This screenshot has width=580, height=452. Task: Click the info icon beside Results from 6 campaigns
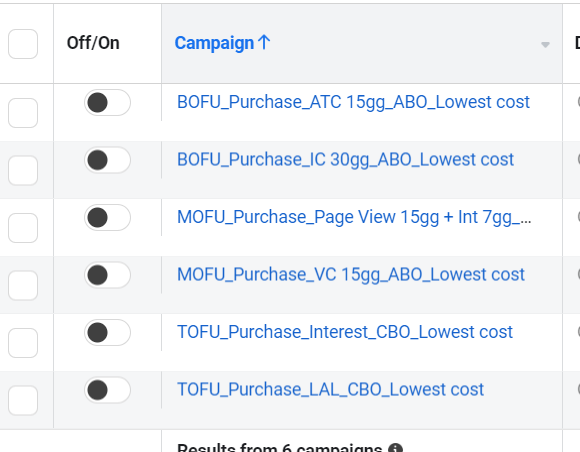pos(395,448)
